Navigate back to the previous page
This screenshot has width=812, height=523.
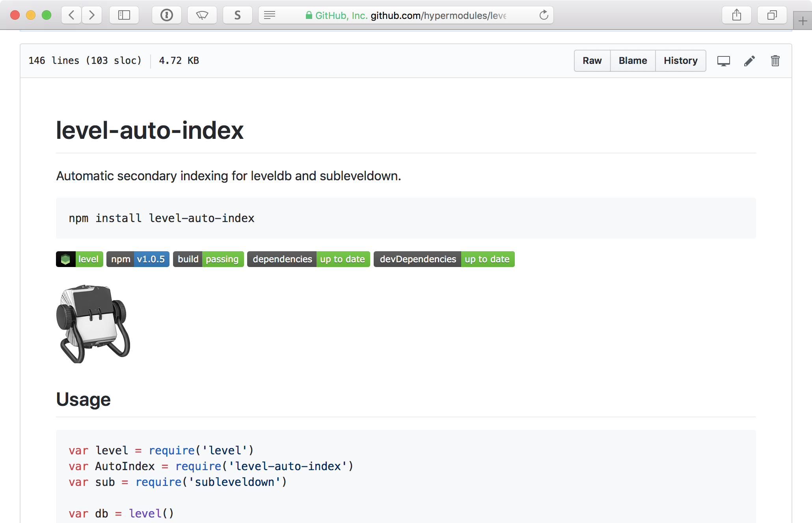[71, 15]
